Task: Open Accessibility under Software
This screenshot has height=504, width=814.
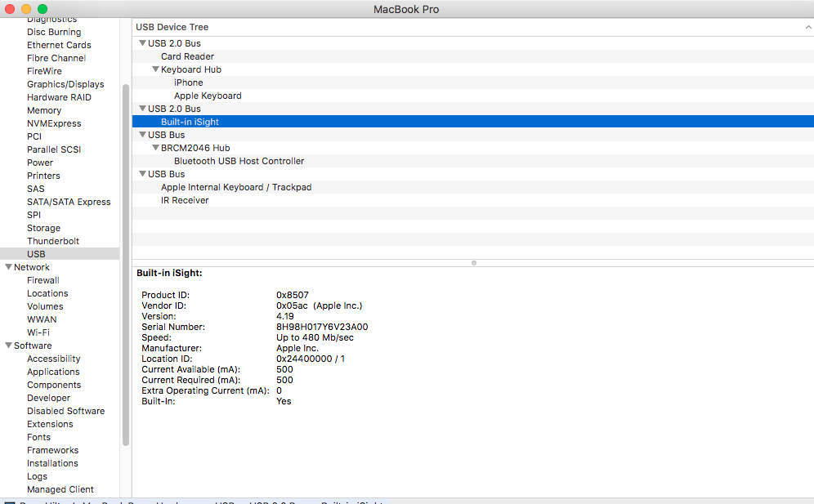Action: pyautogui.click(x=53, y=359)
